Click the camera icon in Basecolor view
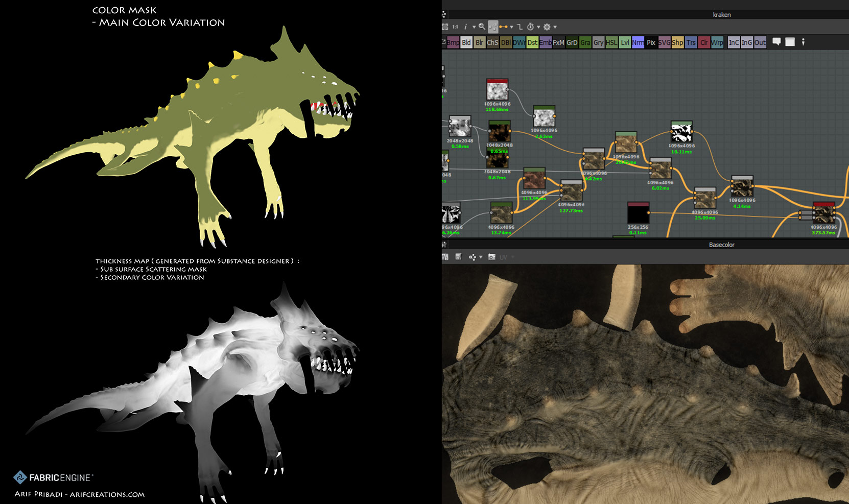The height and width of the screenshot is (504, 849). [x=491, y=257]
